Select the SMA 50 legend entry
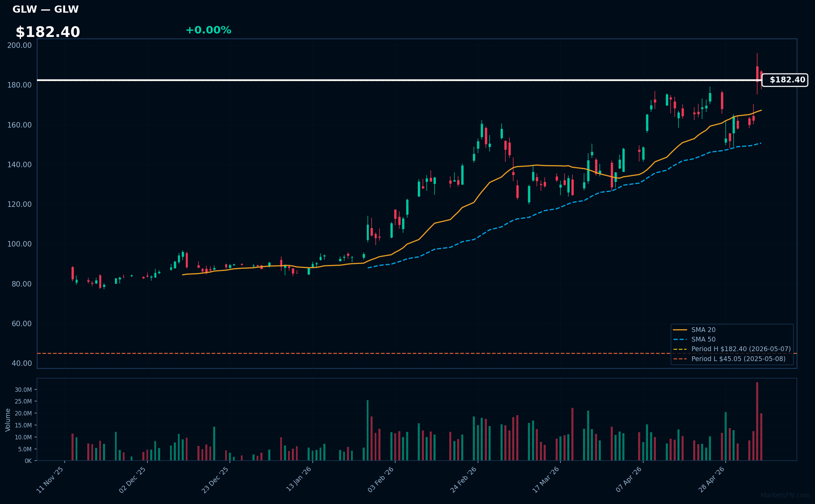This screenshot has width=815, height=504. coord(694,339)
